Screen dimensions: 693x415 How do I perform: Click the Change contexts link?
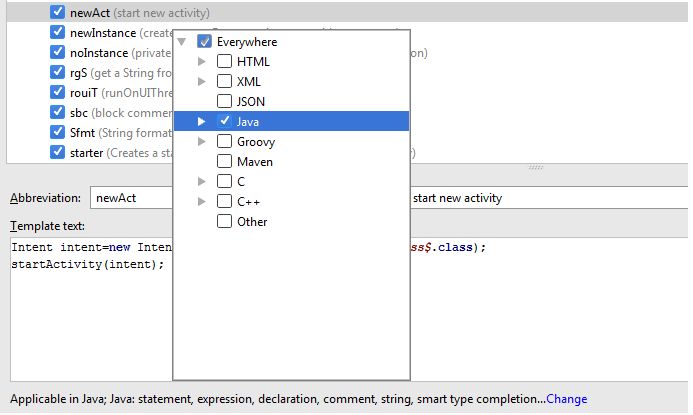(x=567, y=399)
